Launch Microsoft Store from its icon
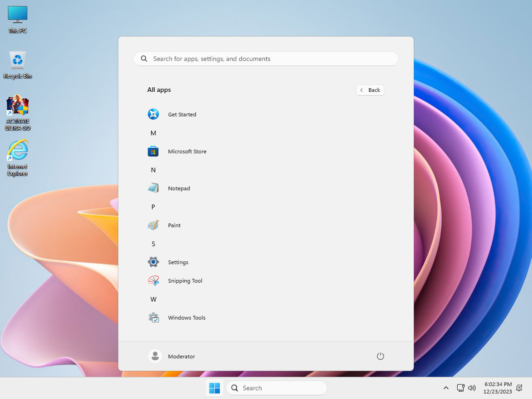The height and width of the screenshot is (399, 532). coord(154,151)
